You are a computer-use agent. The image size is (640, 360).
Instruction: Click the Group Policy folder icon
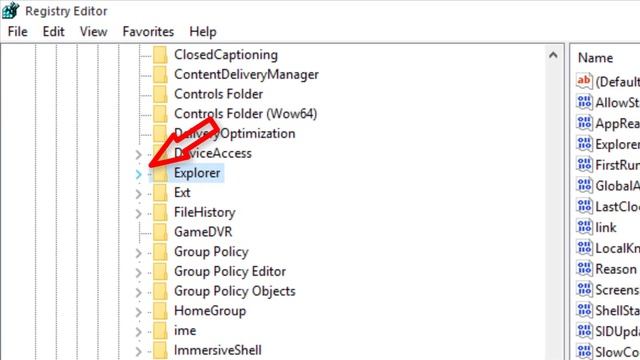point(160,251)
